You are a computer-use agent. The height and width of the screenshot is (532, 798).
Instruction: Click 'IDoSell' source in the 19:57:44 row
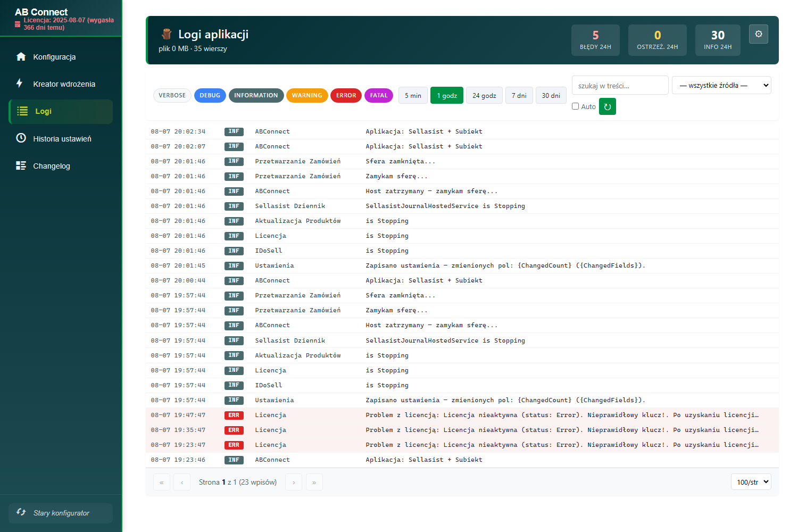click(269, 385)
